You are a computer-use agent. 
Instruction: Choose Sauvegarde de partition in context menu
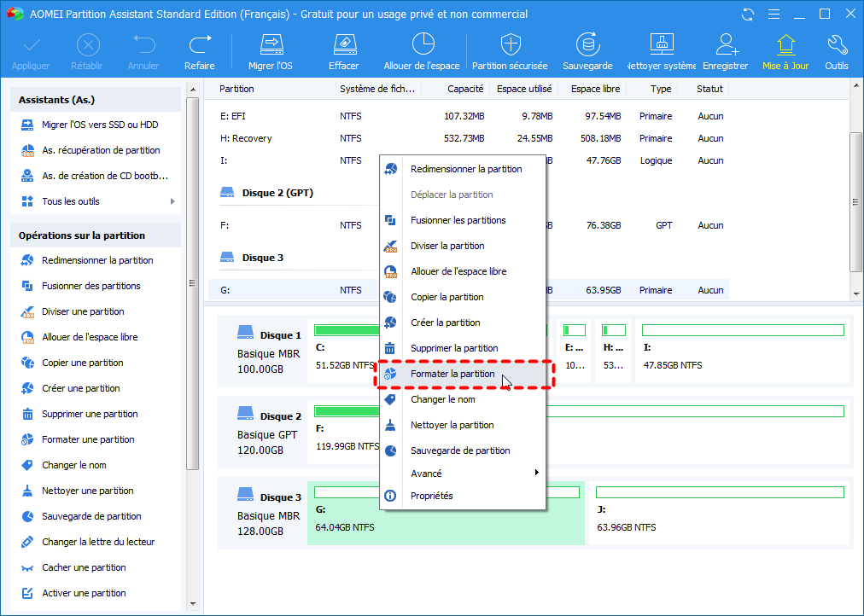(x=463, y=450)
